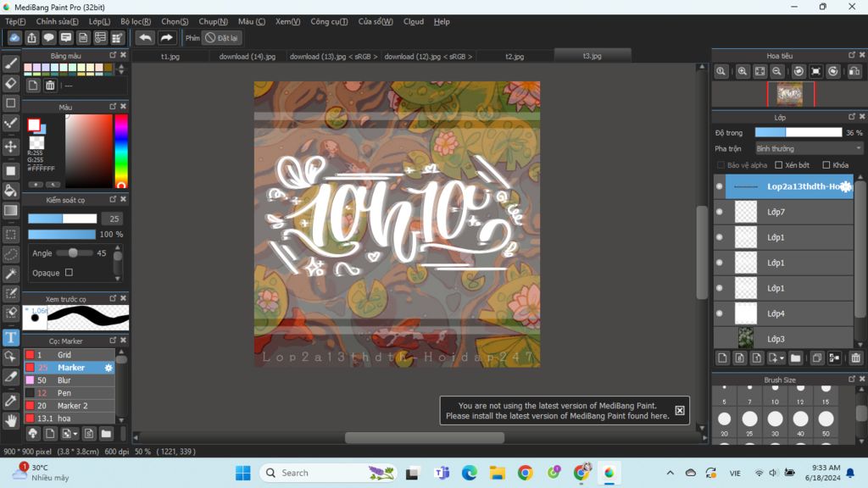Hide the Lớp7 layer visibility
The image size is (868, 488).
[719, 212]
